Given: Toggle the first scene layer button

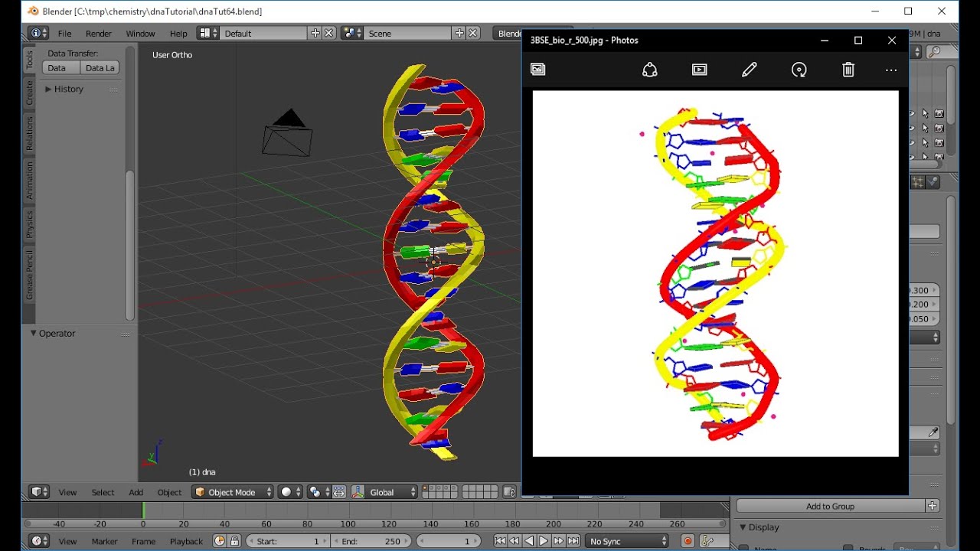Looking at the screenshot, I should [x=426, y=489].
